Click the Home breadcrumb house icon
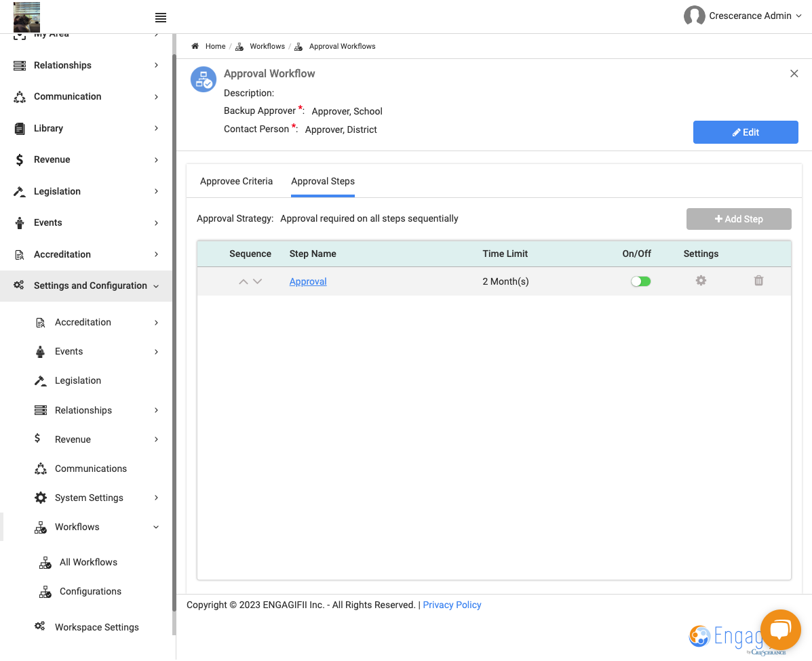The width and height of the screenshot is (812, 661). click(x=195, y=46)
